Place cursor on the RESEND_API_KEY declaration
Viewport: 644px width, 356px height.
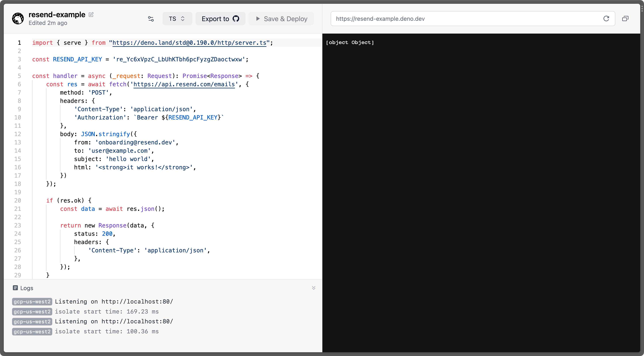pyautogui.click(x=78, y=59)
